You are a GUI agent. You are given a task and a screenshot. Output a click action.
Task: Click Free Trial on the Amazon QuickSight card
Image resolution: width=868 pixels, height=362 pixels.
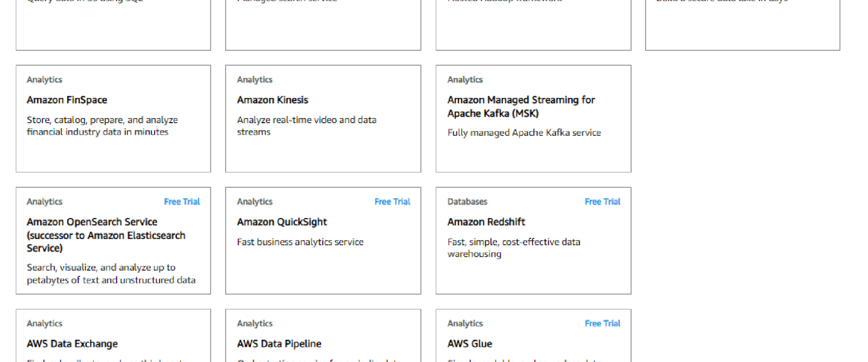(392, 201)
